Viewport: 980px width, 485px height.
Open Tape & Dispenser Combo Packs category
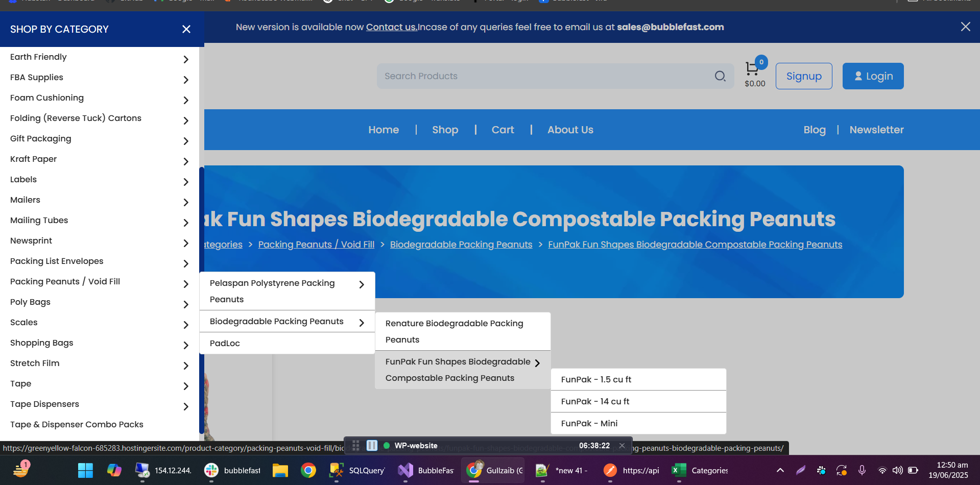[x=77, y=424]
